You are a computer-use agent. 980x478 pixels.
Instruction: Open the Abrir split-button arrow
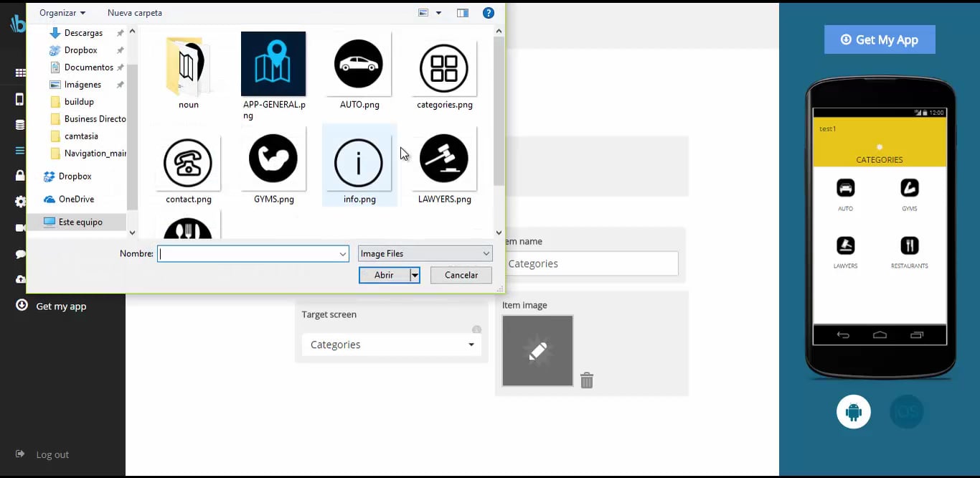tap(415, 276)
